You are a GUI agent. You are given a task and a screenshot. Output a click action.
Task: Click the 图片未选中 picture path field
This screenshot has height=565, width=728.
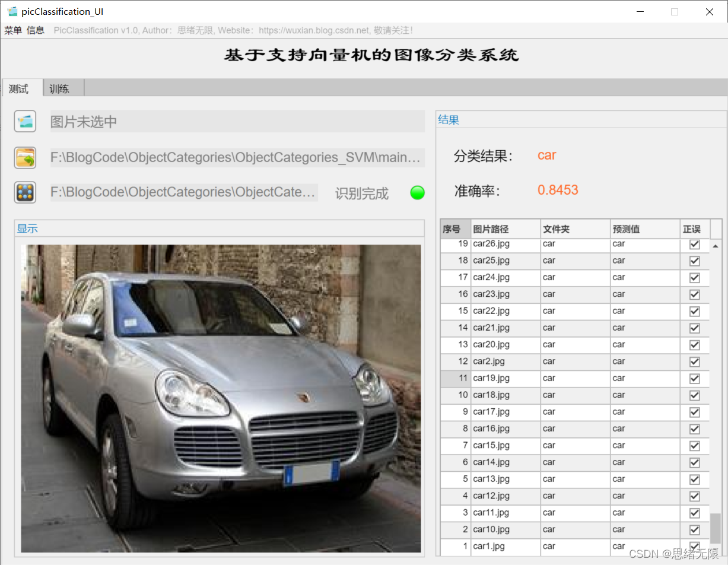237,122
